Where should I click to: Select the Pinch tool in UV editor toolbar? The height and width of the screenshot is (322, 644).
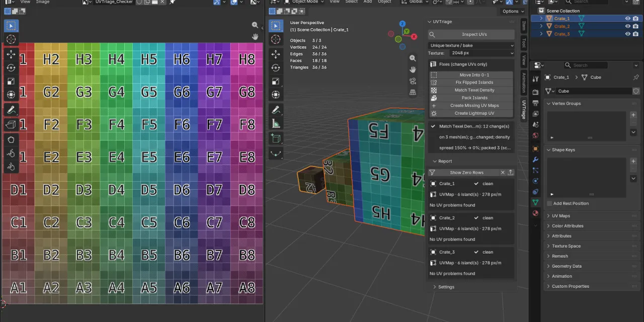click(11, 167)
